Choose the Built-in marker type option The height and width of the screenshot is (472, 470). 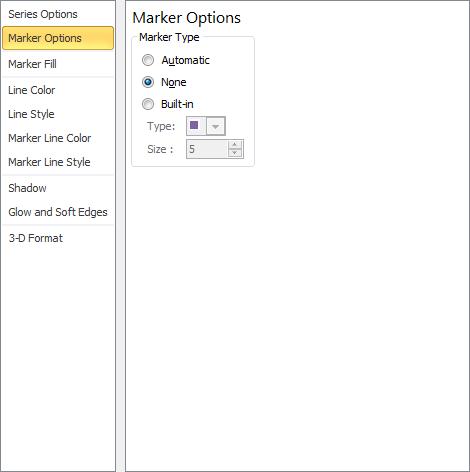point(148,104)
